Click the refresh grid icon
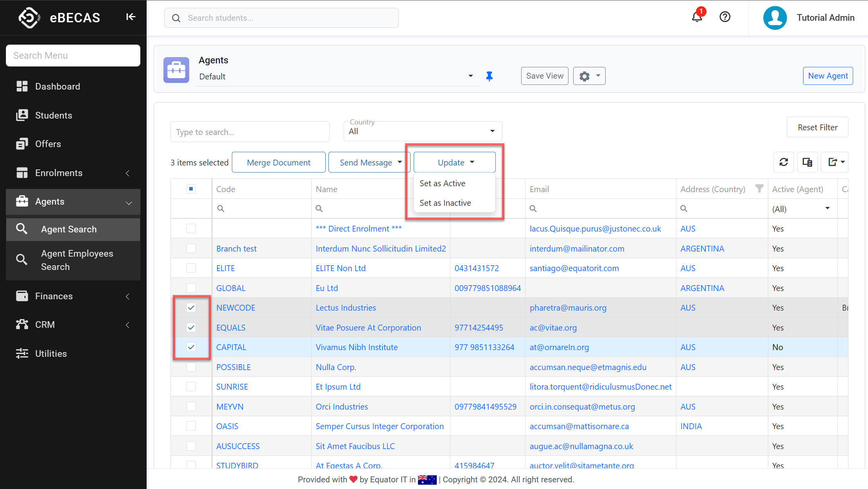 (784, 162)
